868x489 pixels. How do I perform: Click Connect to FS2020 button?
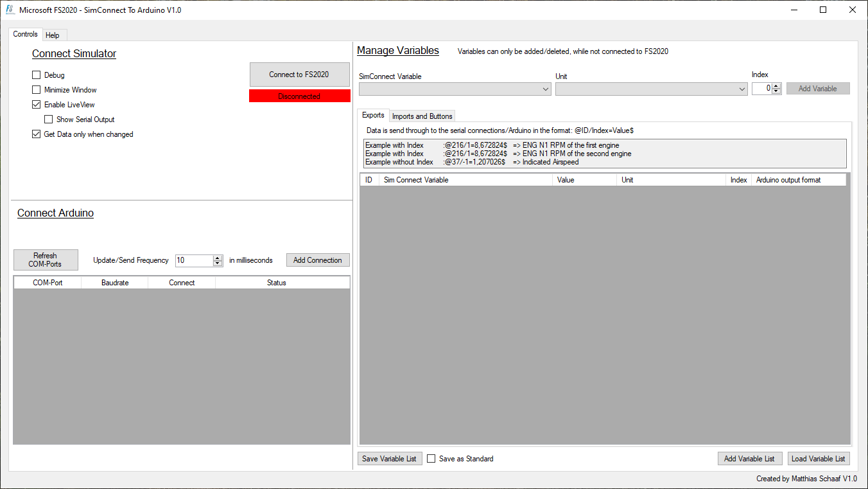pyautogui.click(x=299, y=75)
